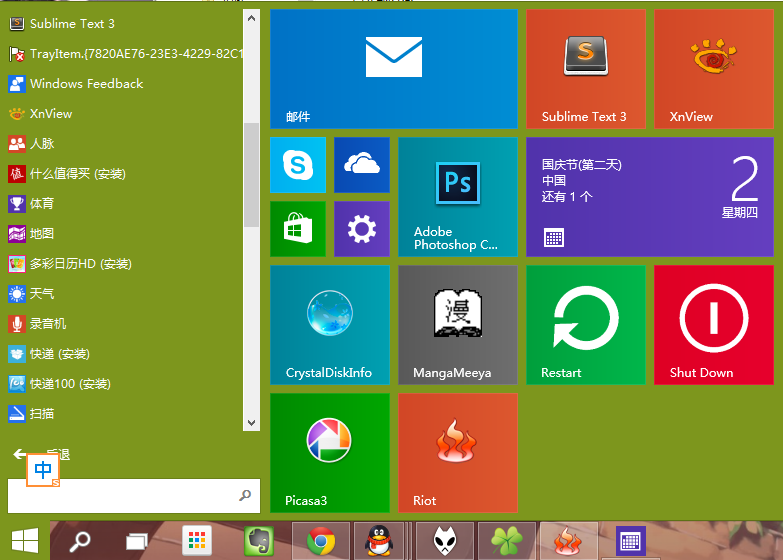Launch the Skype tile
This screenshot has width=783, height=560.
click(x=297, y=165)
